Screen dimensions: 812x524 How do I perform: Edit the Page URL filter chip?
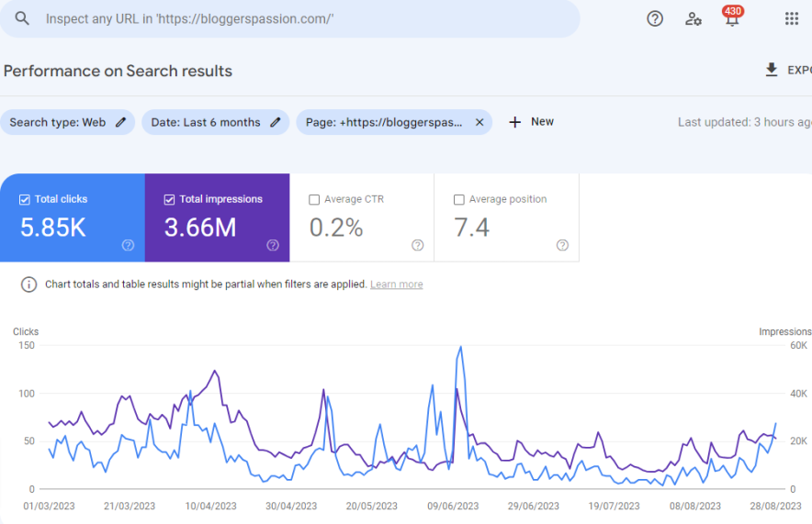click(x=384, y=122)
